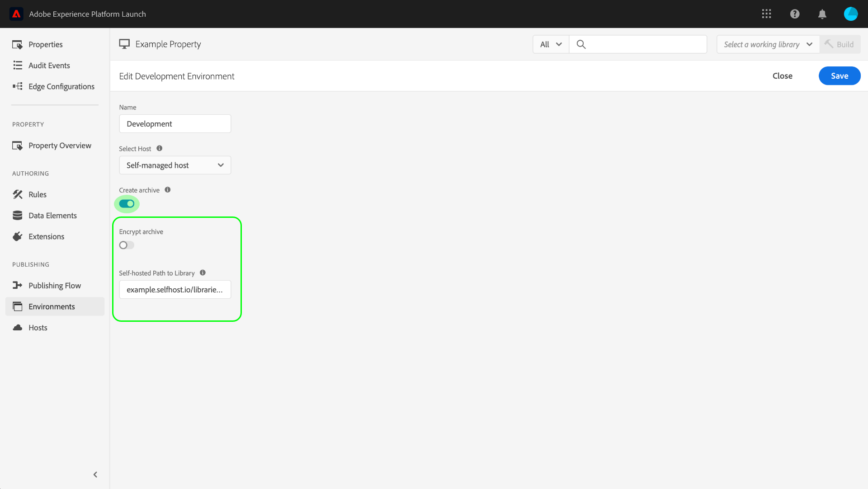Click the Adobe logo icon
This screenshot has width=868, height=489.
point(17,14)
